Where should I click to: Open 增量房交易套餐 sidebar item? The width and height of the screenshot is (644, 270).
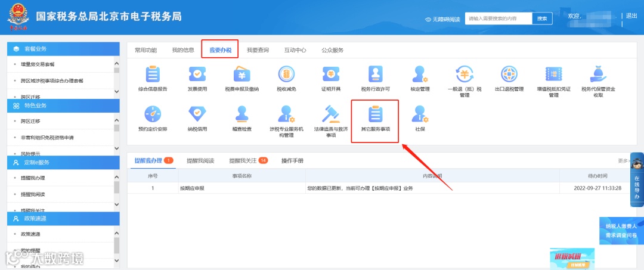(x=38, y=64)
